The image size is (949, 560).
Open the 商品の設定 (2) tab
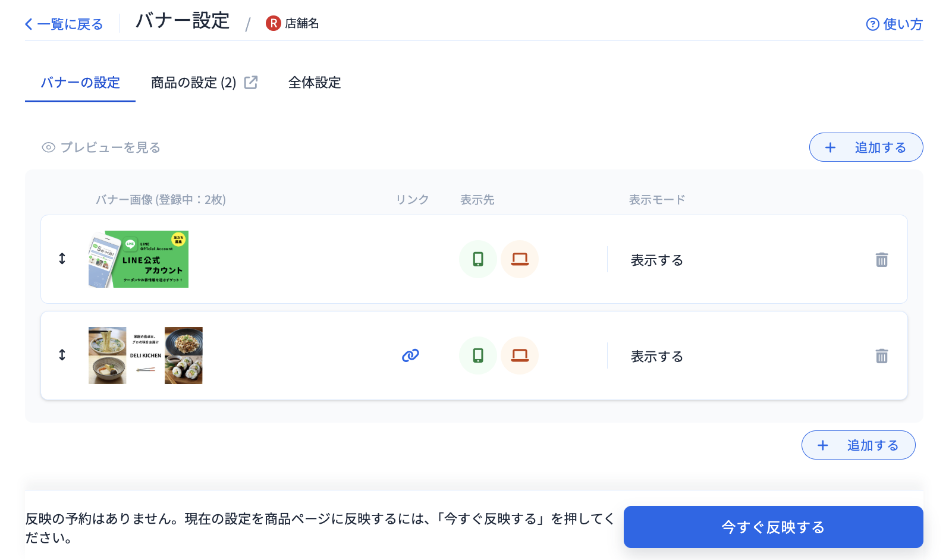[193, 83]
